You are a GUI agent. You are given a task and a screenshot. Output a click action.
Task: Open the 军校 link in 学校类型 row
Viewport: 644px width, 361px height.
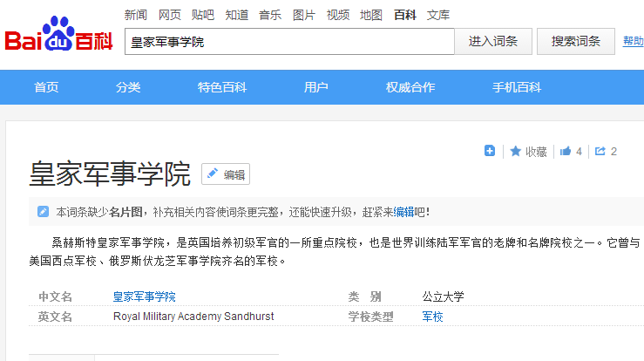(432, 317)
